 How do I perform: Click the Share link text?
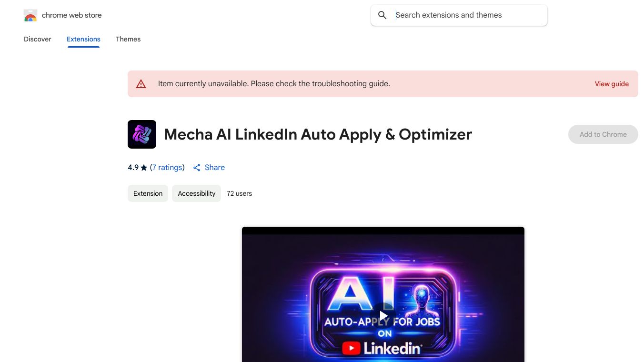tap(215, 168)
